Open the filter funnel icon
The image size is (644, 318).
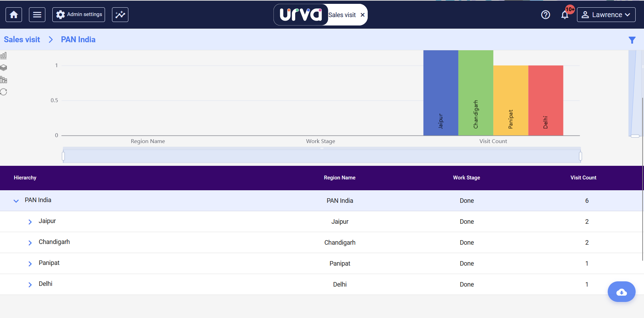point(632,40)
